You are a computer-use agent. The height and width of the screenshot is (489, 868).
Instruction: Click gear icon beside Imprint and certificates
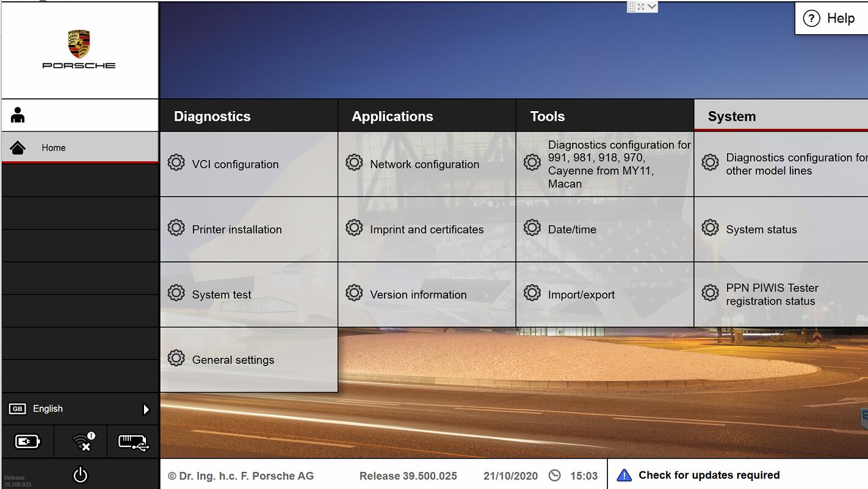(x=354, y=228)
